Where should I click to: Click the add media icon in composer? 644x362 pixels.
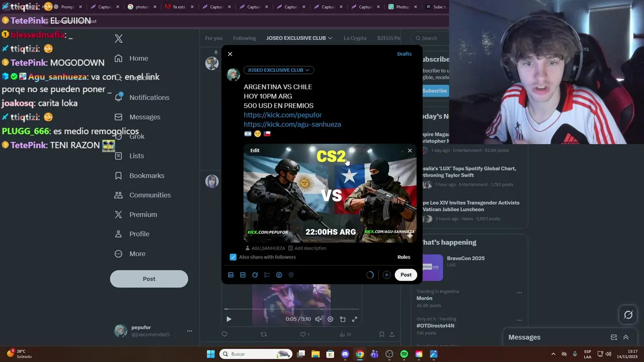tap(231, 275)
